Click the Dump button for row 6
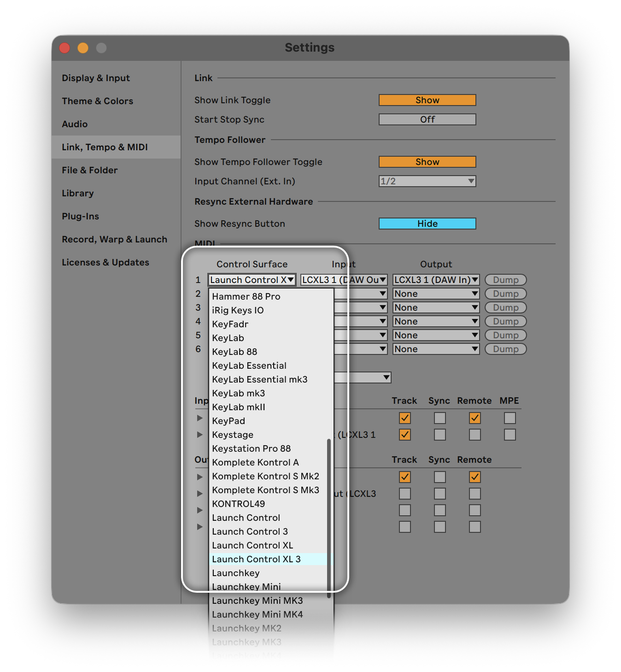This screenshot has width=621, height=672. [x=505, y=349]
